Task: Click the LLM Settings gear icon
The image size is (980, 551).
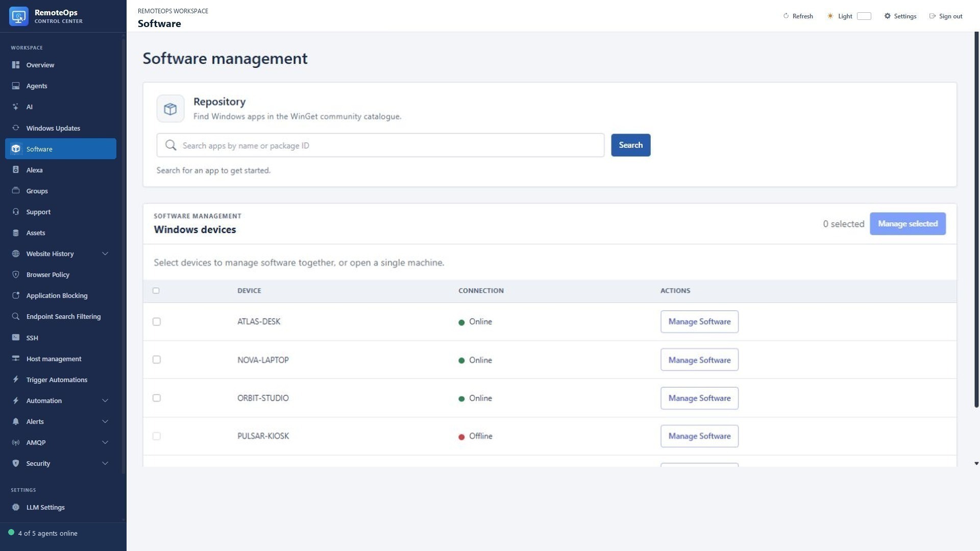Action: 16,507
